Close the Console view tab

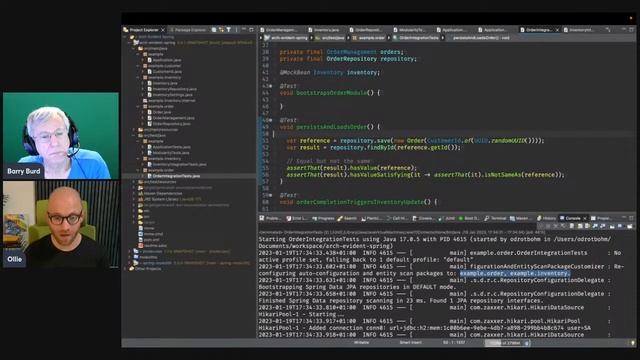584,218
